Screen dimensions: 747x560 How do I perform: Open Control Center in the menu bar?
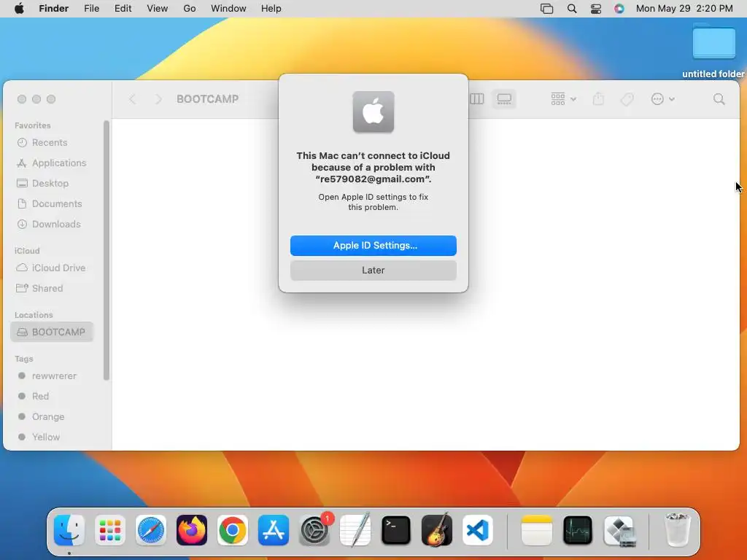click(596, 9)
